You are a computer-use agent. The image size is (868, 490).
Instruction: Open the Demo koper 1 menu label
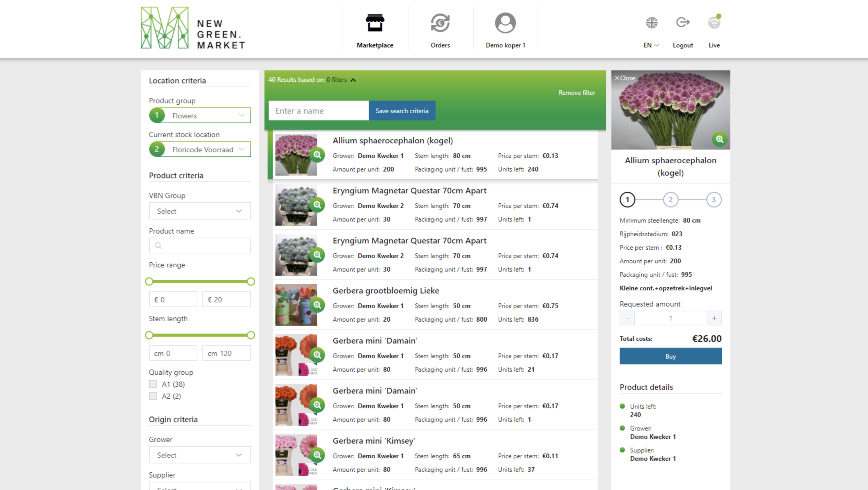click(x=505, y=45)
